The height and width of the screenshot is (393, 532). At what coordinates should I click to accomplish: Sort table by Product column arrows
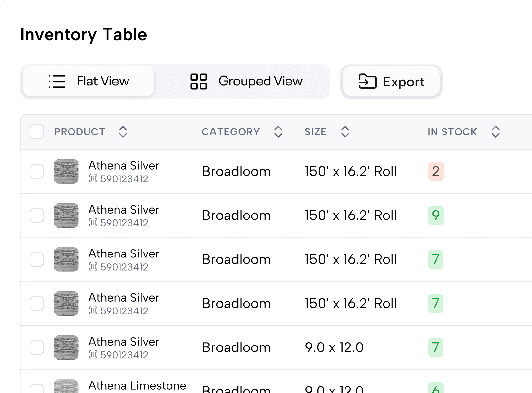coord(123,132)
